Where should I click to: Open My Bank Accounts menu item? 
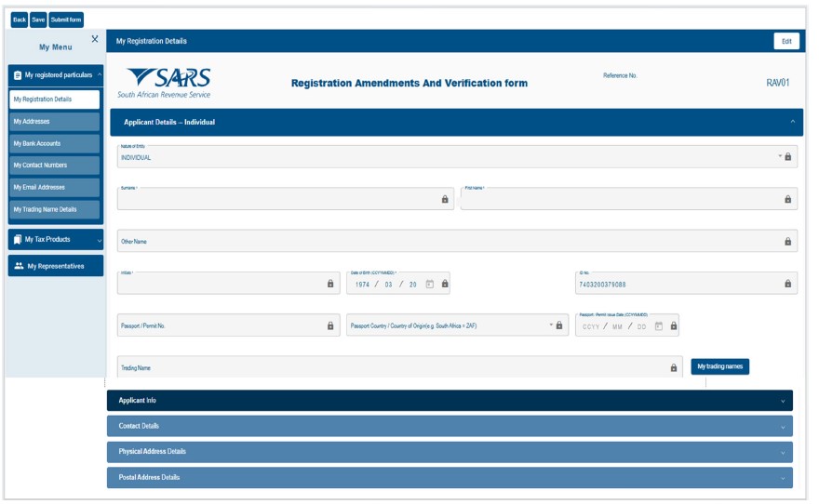coord(54,143)
